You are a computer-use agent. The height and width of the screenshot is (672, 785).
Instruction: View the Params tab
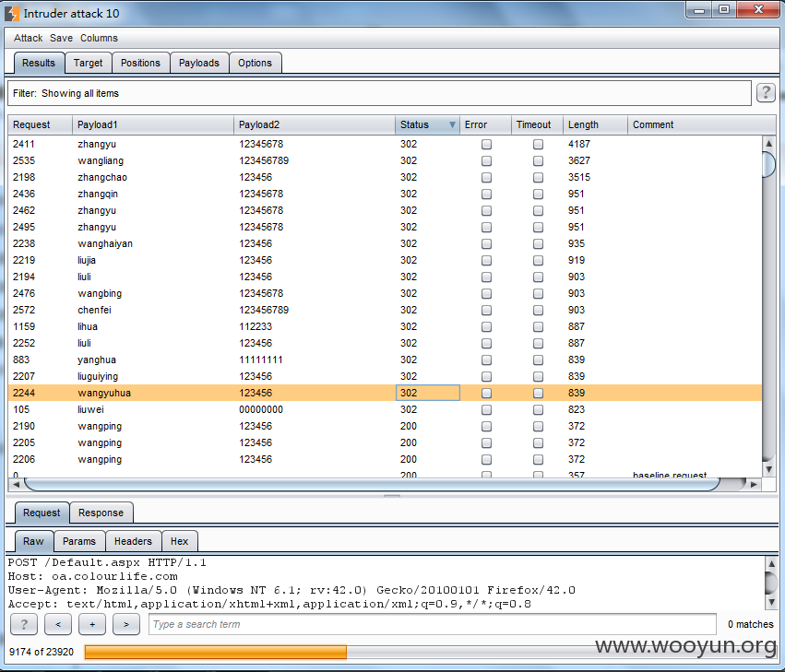pyautogui.click(x=79, y=541)
